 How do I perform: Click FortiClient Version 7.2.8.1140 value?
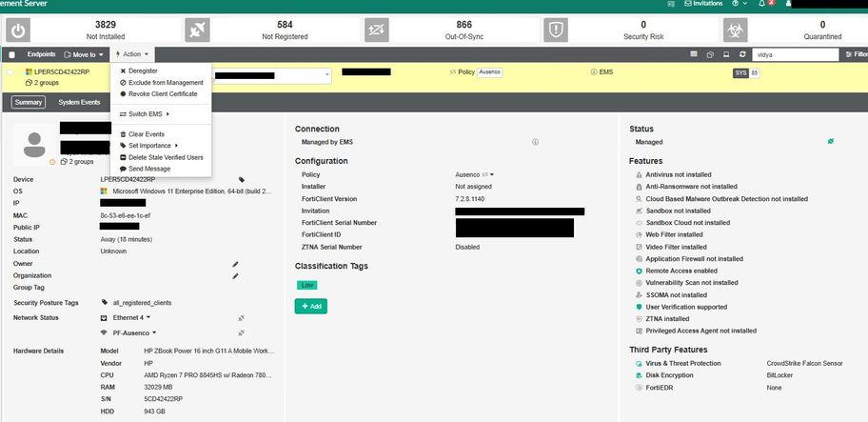tap(471, 199)
